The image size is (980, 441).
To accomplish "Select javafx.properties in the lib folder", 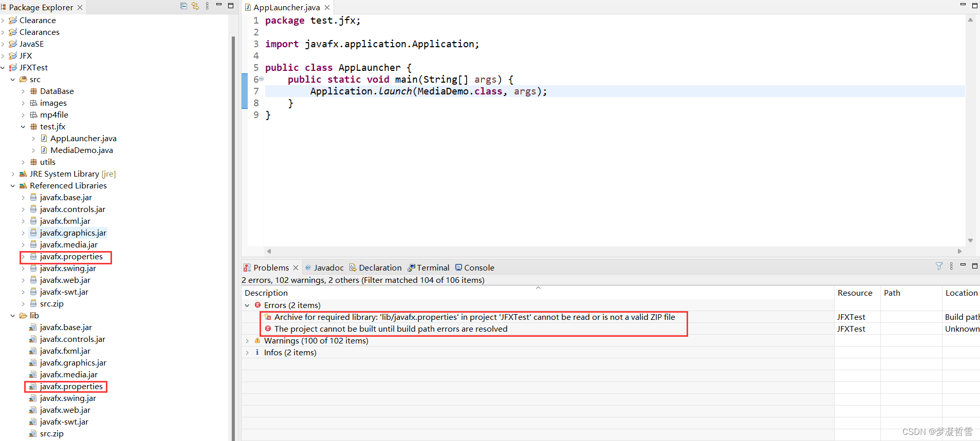I will (x=71, y=386).
